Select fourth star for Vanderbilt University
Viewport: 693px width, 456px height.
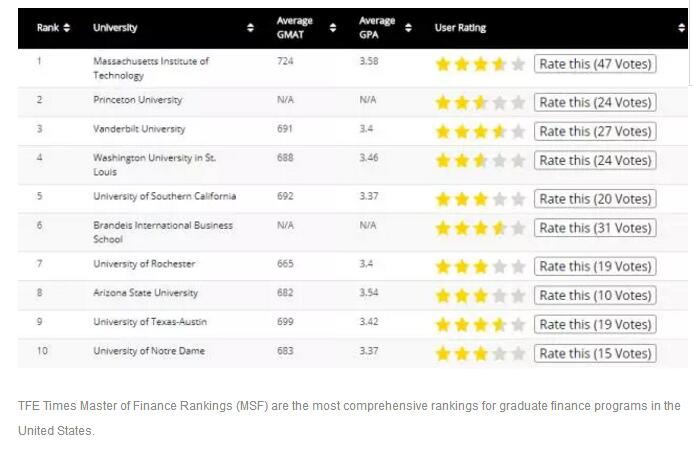click(x=499, y=131)
